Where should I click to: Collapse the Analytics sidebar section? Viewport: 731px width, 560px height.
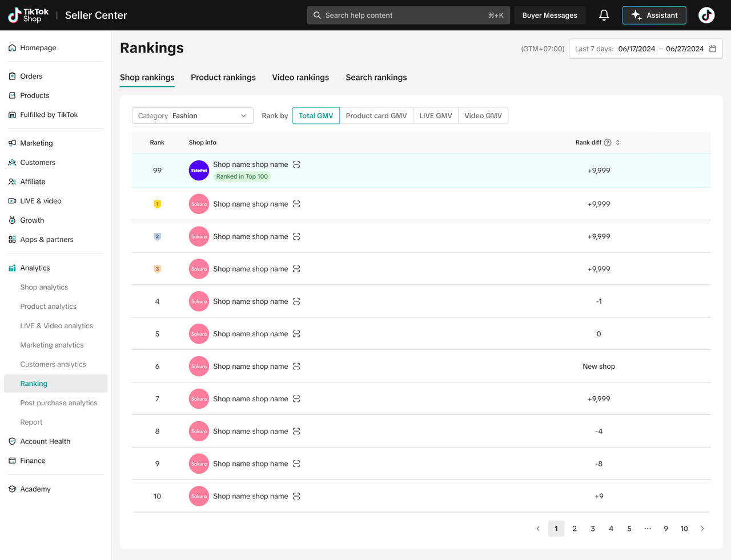coord(35,268)
